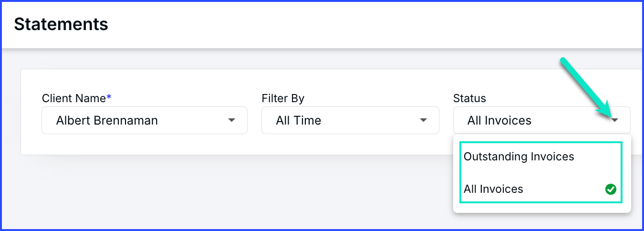Image resolution: width=644 pixels, height=231 pixels.
Task: Click the Client Name label
Action: click(x=74, y=98)
